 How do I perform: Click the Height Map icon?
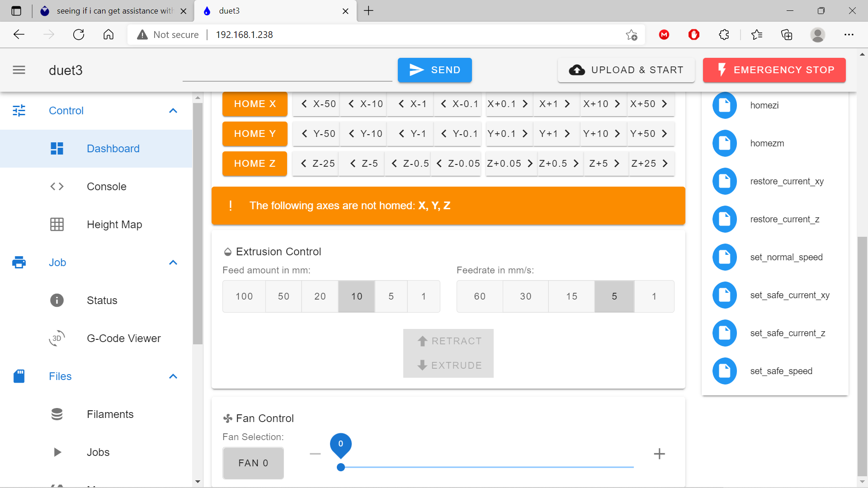57,225
